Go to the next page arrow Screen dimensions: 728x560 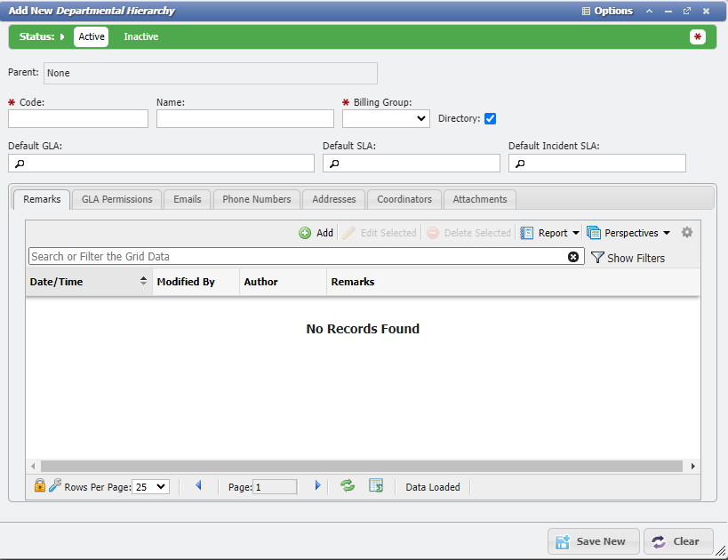pos(317,486)
